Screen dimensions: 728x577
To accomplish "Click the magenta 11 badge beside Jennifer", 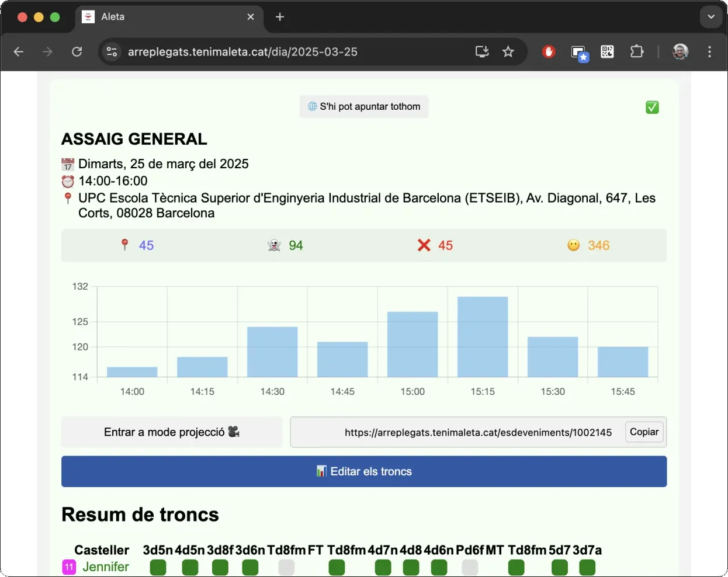I will [x=69, y=567].
